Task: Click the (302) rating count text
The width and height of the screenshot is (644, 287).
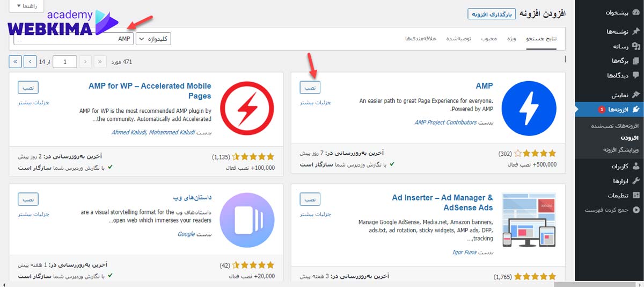Action: tap(505, 154)
